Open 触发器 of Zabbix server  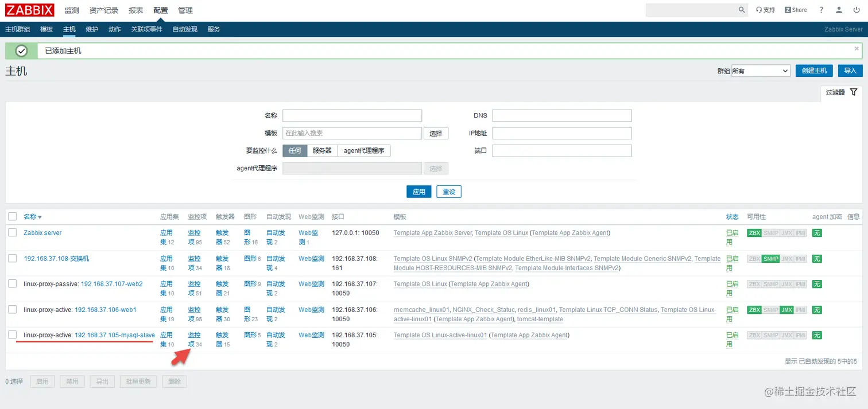click(x=222, y=237)
